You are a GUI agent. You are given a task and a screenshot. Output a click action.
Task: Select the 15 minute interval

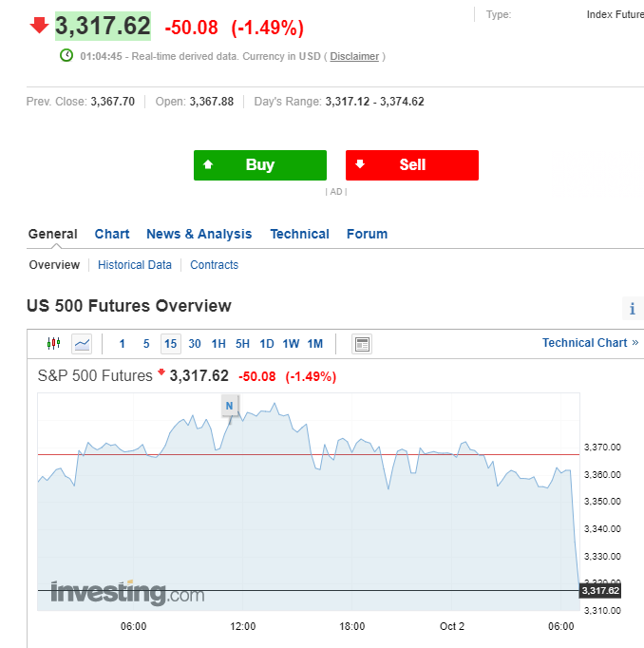(170, 344)
